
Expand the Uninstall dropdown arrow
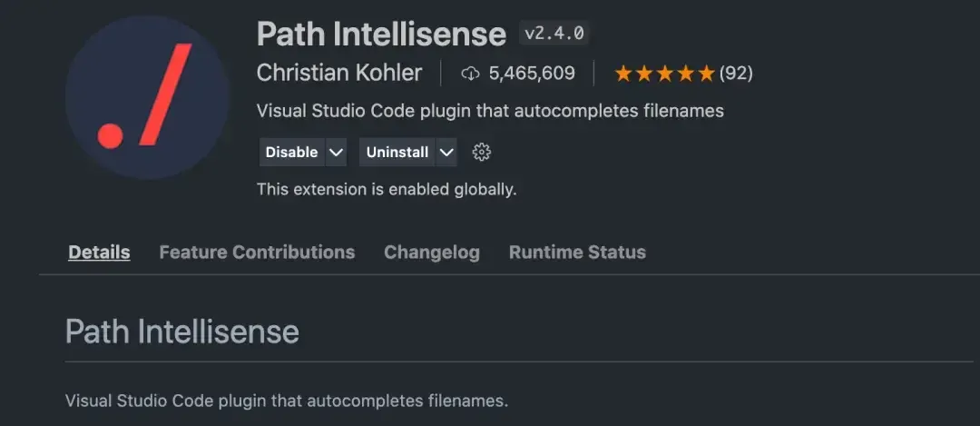(x=446, y=153)
